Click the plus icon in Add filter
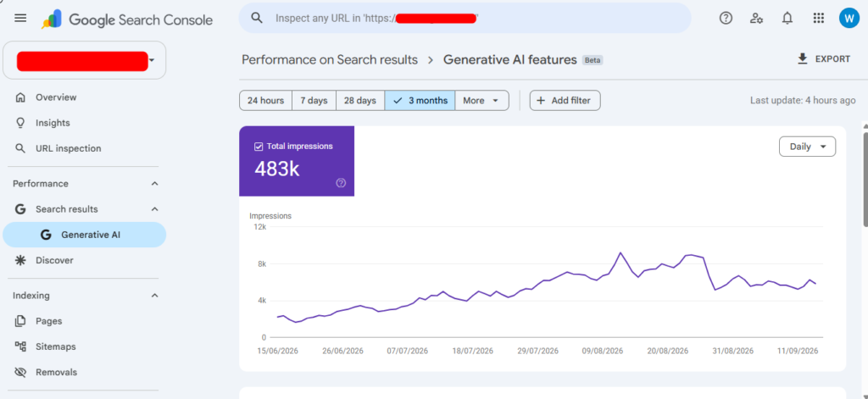The image size is (868, 399). click(541, 101)
